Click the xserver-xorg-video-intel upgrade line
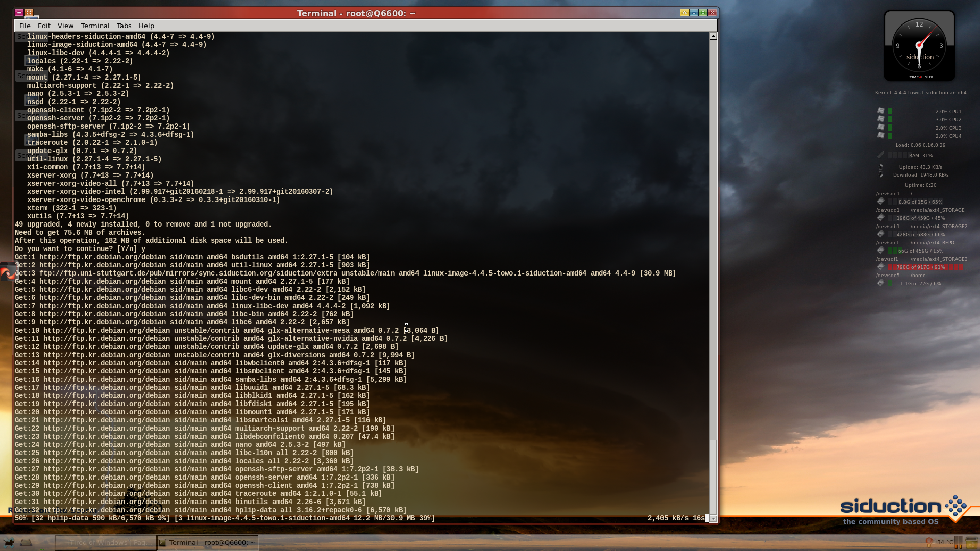 (x=180, y=192)
